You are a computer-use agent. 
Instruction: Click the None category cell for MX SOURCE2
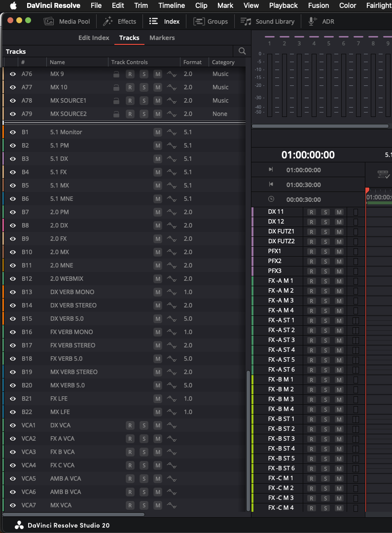click(x=220, y=114)
